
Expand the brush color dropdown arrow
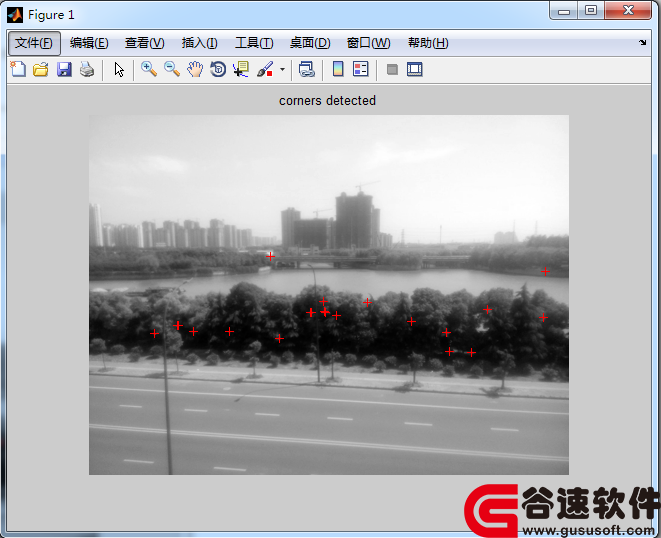[x=282, y=70]
